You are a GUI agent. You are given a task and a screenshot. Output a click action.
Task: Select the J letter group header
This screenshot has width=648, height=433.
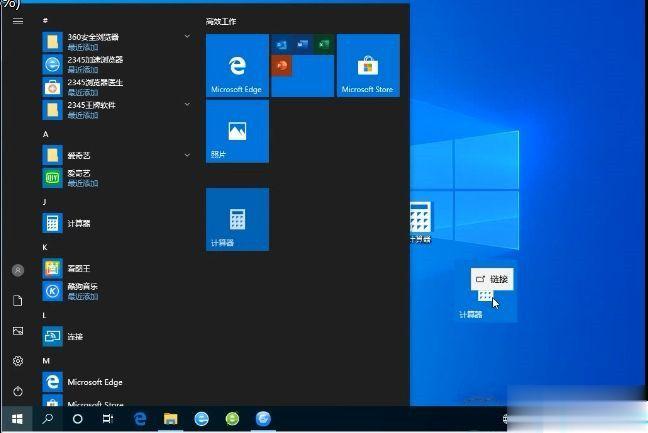pyautogui.click(x=45, y=202)
